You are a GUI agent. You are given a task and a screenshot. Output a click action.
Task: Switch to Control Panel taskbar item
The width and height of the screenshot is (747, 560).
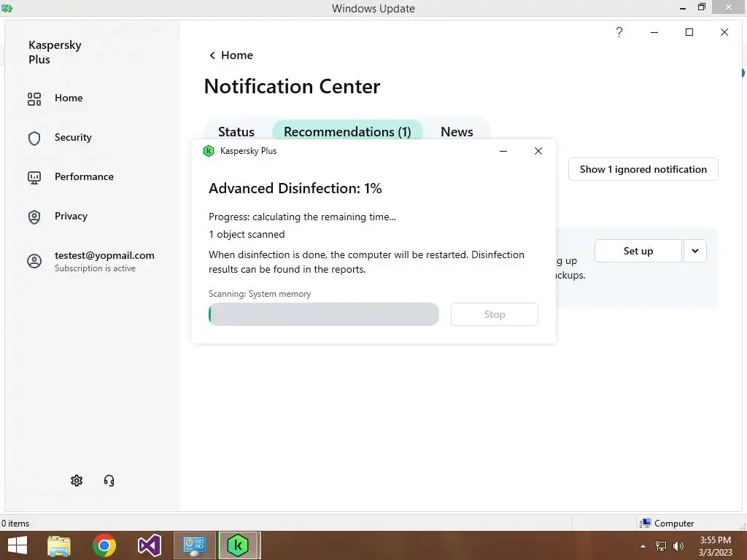point(194,545)
